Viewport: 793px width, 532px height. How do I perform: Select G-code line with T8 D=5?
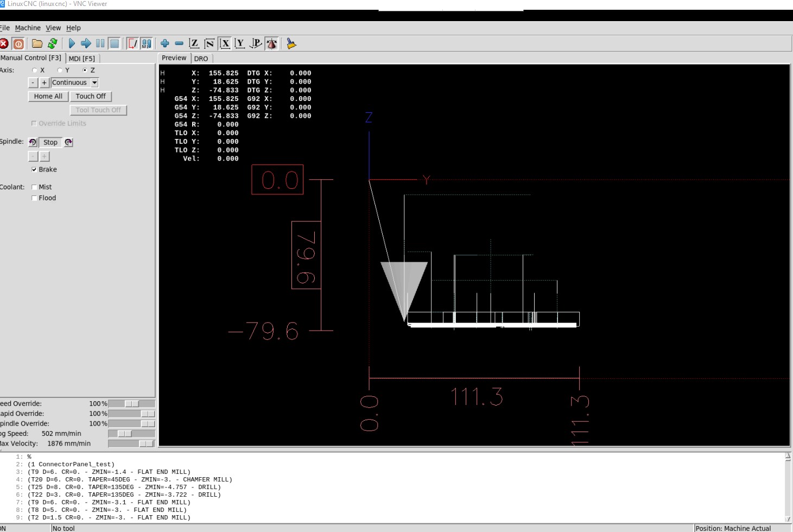(107, 510)
